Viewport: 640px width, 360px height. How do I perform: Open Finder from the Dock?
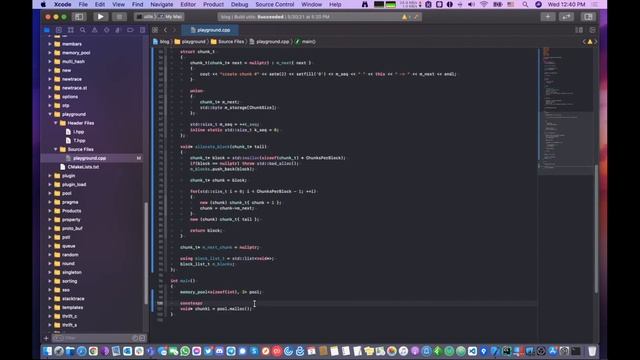[x=47, y=351]
